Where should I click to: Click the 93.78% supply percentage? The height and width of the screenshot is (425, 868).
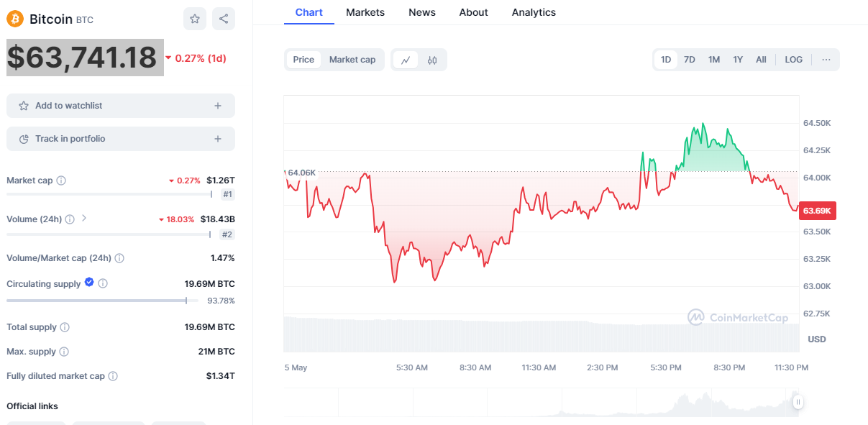point(221,301)
